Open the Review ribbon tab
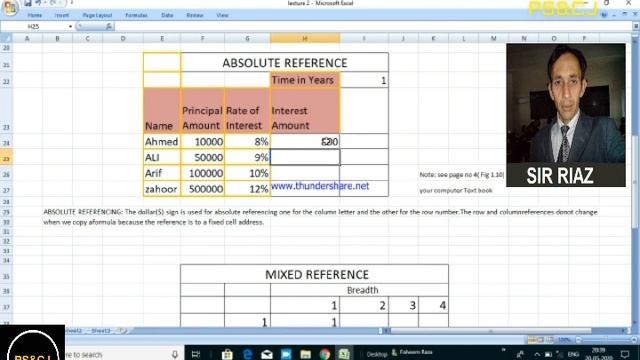The width and height of the screenshot is (640, 360). tap(195, 15)
